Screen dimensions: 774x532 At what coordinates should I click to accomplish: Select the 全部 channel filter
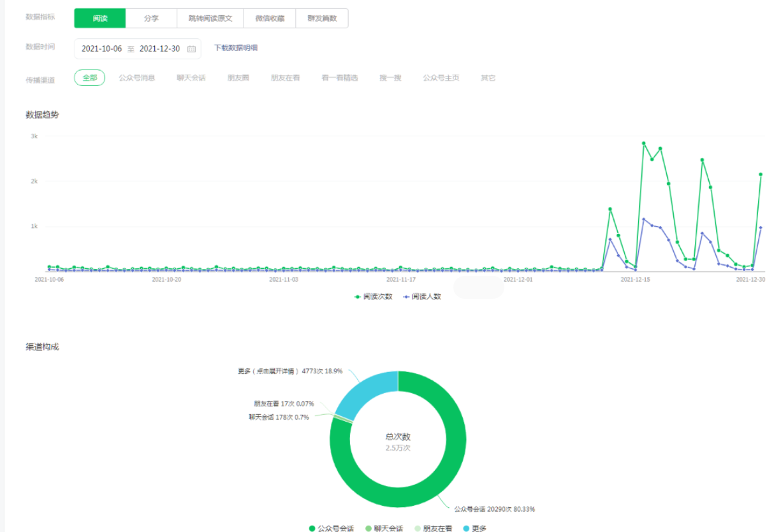tap(90, 78)
